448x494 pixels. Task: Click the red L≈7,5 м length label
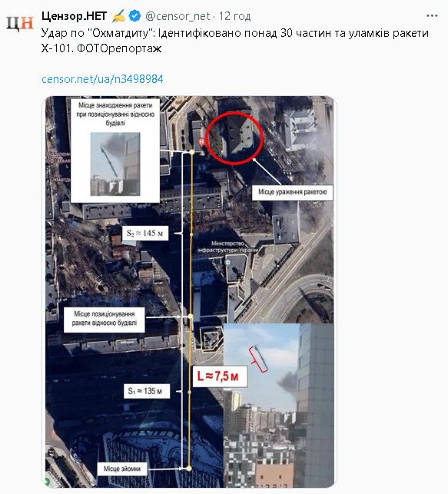point(220,376)
